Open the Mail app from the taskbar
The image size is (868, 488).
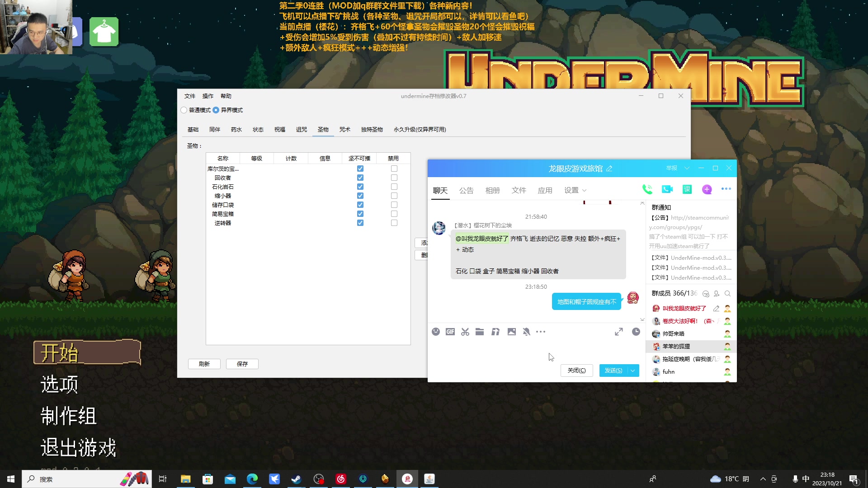230,479
